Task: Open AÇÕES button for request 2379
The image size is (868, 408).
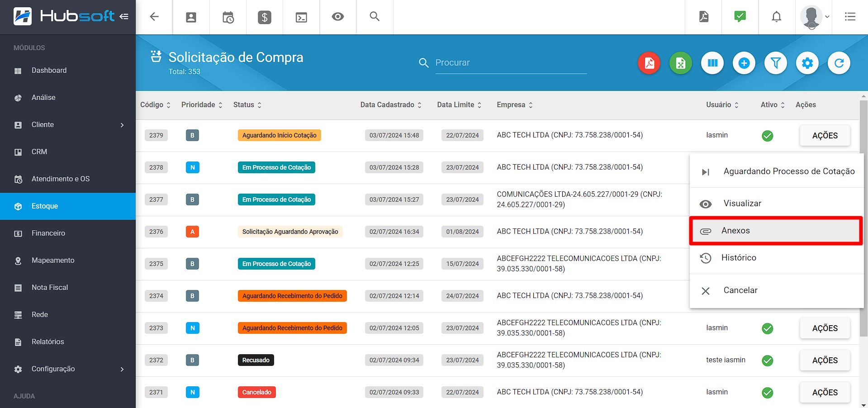Action: click(825, 136)
